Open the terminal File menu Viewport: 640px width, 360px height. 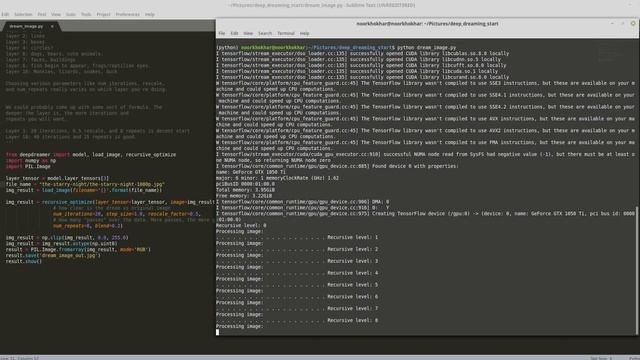pyautogui.click(x=222, y=33)
